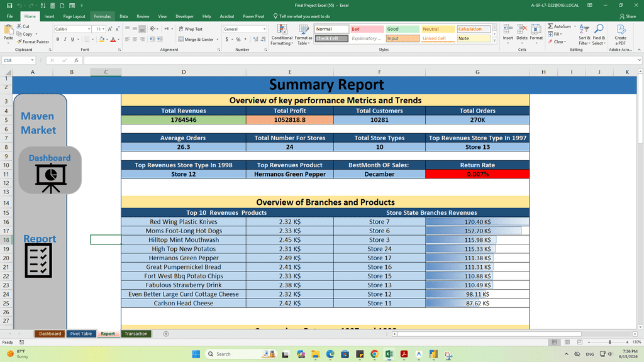Open the Page Layout ribbon tab
The image size is (644, 362).
coord(74,16)
